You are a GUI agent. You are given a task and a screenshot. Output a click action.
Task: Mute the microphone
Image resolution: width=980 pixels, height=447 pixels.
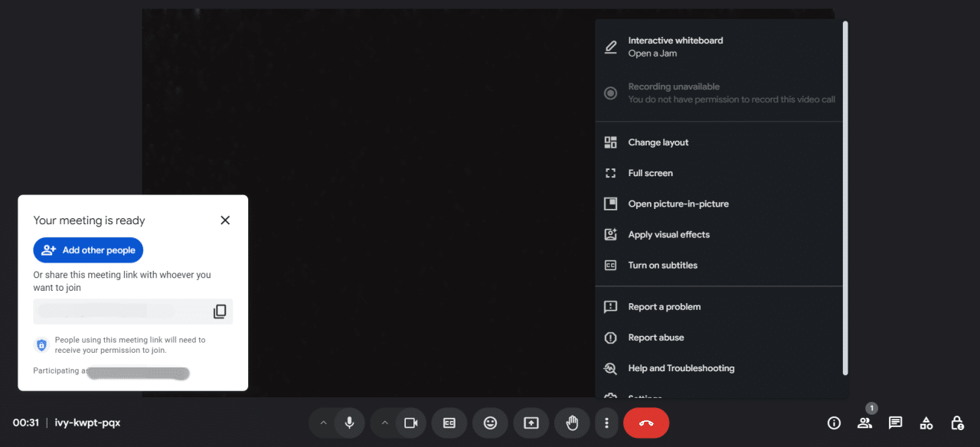pyautogui.click(x=349, y=423)
